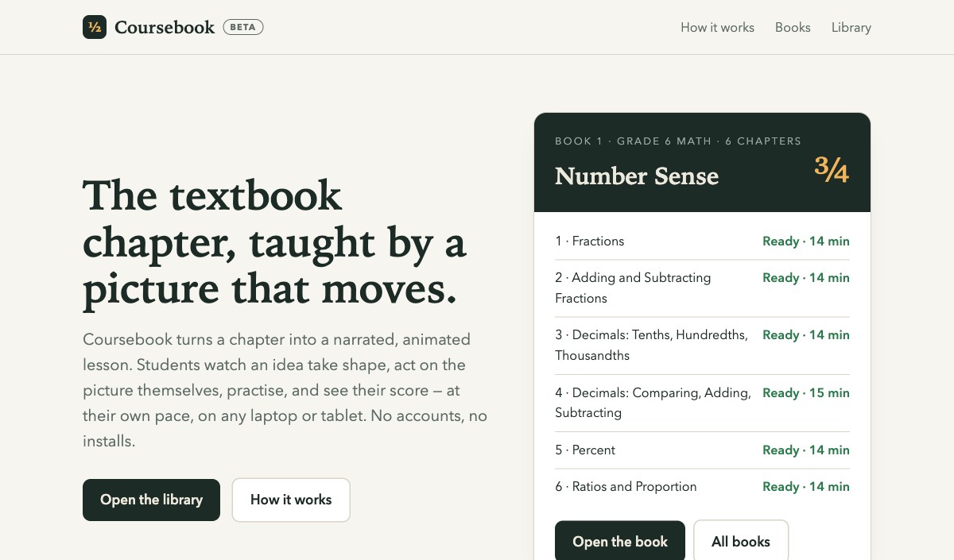
Task: Select chapter 1 · Fractions
Action: [x=702, y=241]
